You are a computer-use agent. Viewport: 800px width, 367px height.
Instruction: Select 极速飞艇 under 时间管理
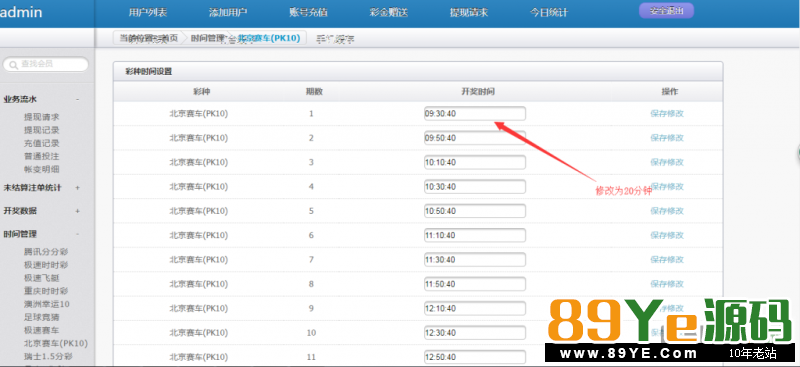point(41,278)
